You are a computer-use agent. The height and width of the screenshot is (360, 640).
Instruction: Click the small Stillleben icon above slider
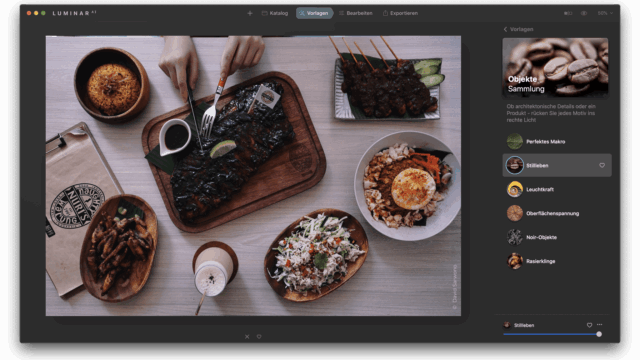pos(507,325)
